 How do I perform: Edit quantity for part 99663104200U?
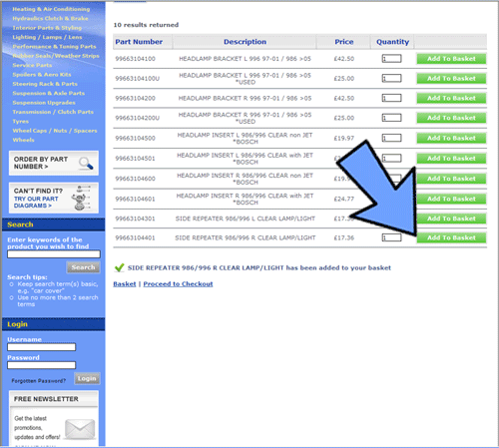pyautogui.click(x=391, y=118)
